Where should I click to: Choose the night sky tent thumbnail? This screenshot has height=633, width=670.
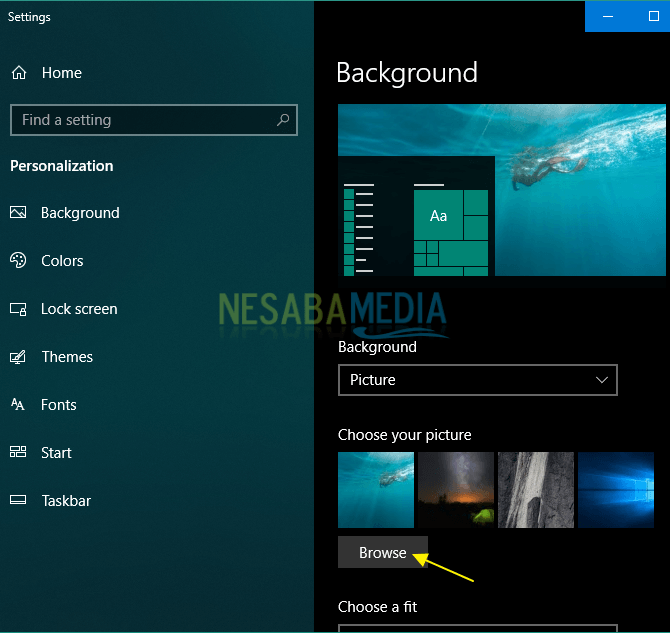click(x=456, y=490)
